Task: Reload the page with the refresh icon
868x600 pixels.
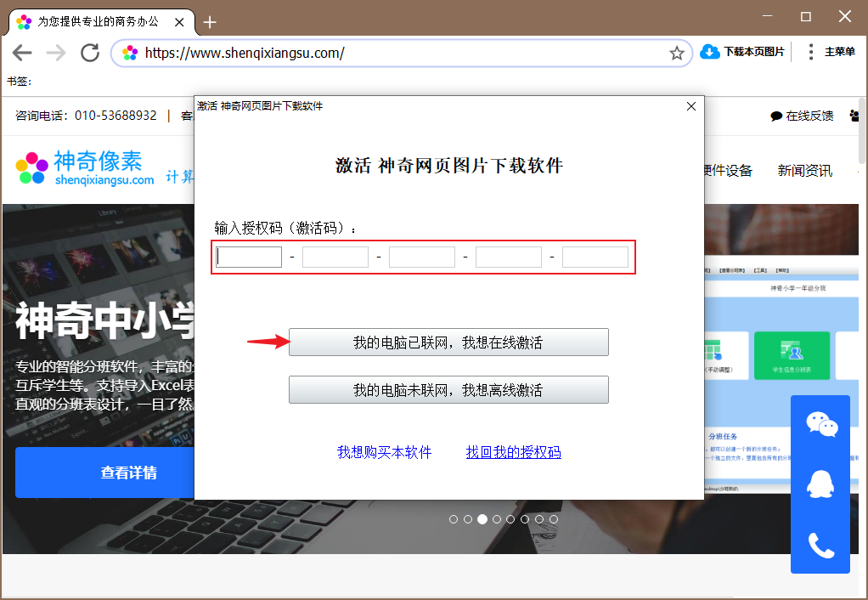Action: tap(90, 54)
